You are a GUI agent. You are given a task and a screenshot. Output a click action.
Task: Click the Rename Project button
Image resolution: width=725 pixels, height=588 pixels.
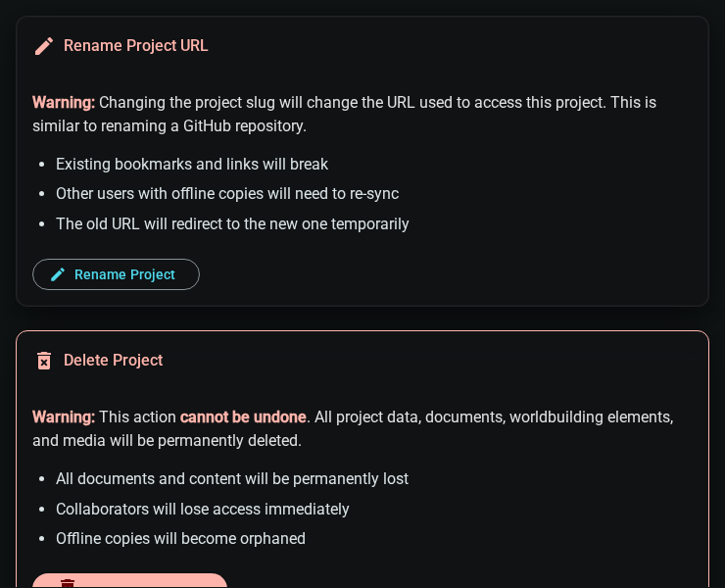click(116, 274)
